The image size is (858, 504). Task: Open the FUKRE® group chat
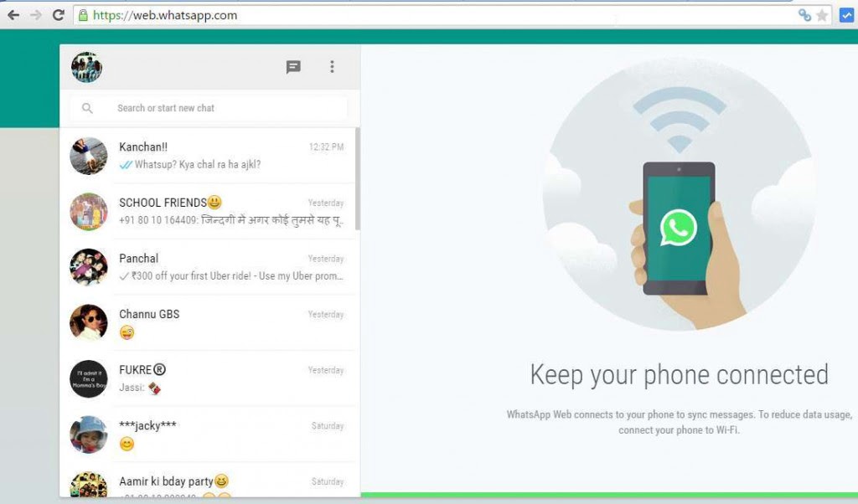click(208, 378)
